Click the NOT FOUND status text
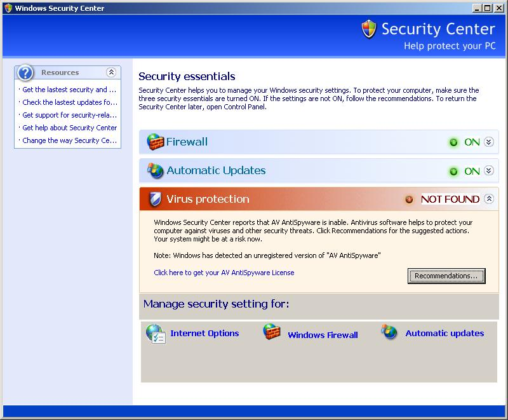This screenshot has height=420, width=508. [x=450, y=199]
